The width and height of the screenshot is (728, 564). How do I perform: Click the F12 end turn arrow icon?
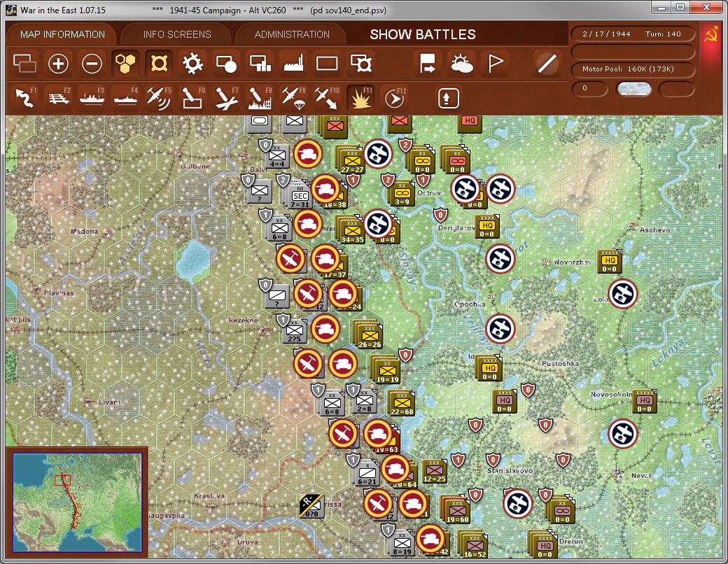pyautogui.click(x=395, y=97)
